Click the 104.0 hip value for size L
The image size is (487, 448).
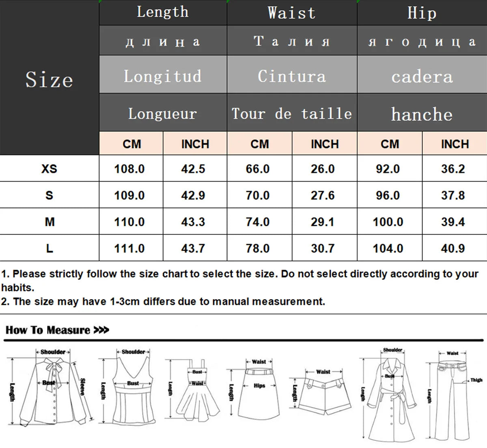pos(389,248)
